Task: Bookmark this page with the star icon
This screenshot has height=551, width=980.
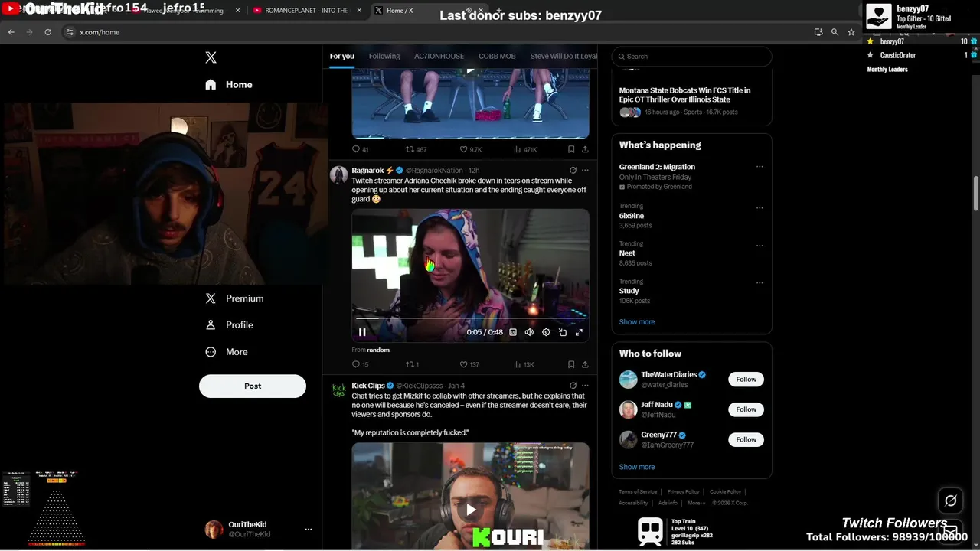Action: 851,32
